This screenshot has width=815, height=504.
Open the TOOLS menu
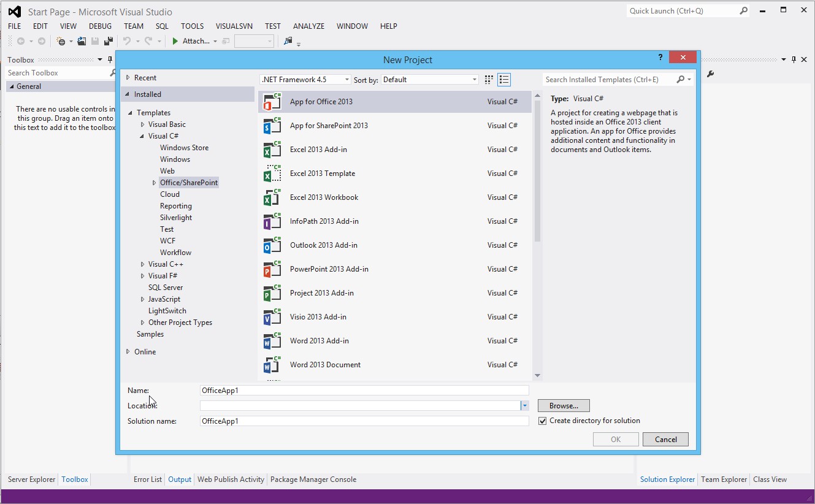click(192, 26)
